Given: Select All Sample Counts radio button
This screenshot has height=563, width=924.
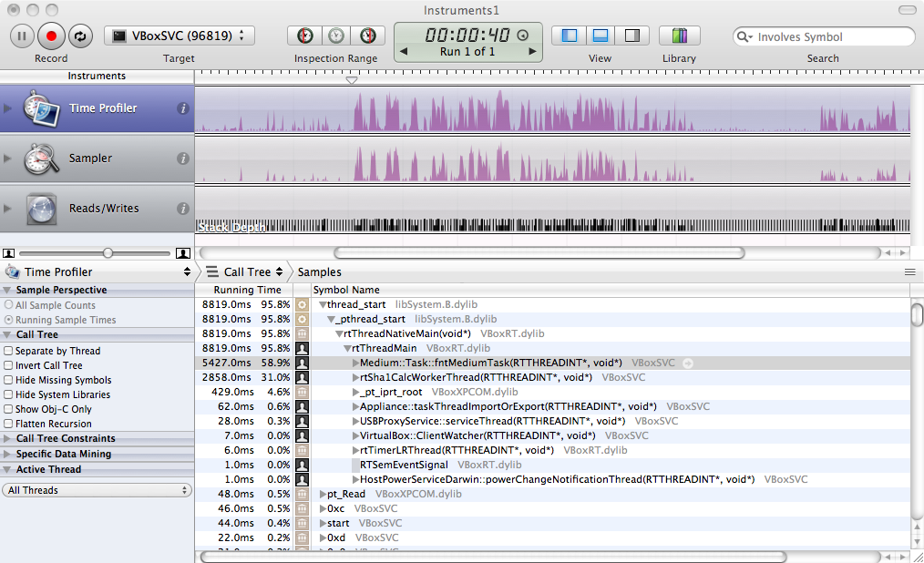Looking at the screenshot, I should tap(9, 305).
